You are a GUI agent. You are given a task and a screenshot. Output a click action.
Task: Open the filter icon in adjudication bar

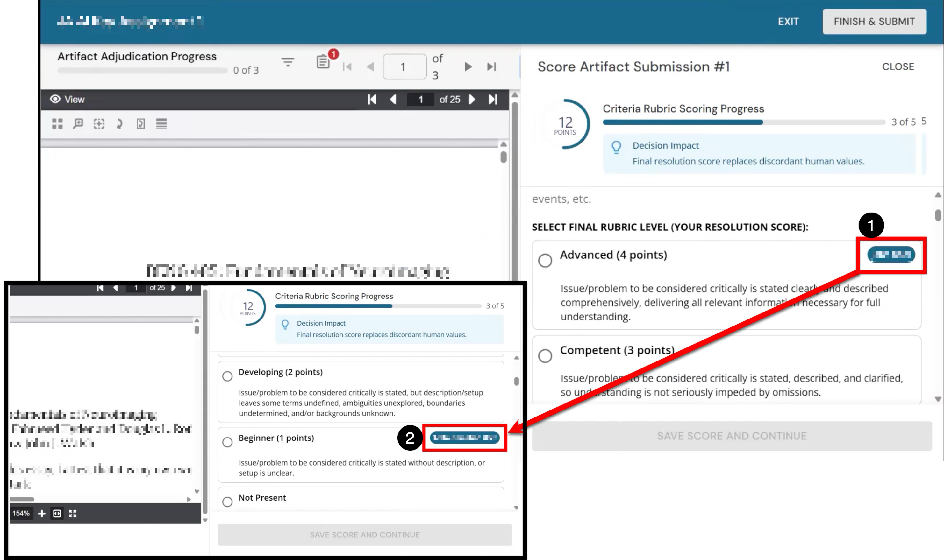288,62
